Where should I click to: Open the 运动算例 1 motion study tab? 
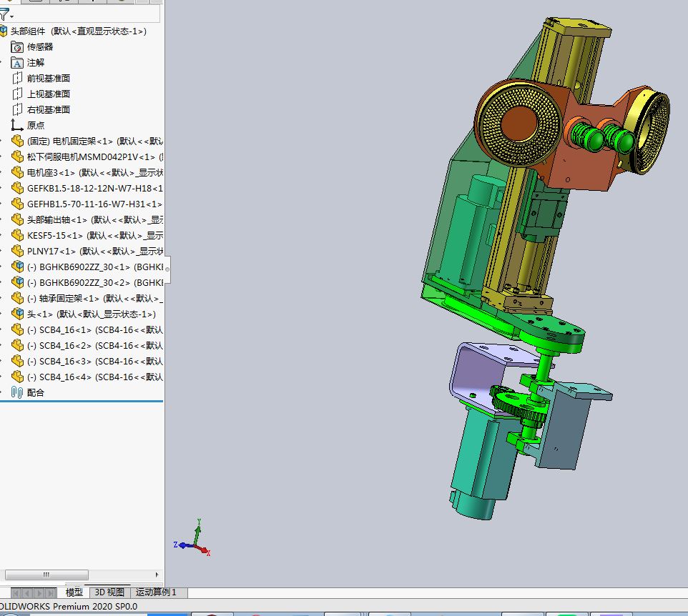pos(156,592)
